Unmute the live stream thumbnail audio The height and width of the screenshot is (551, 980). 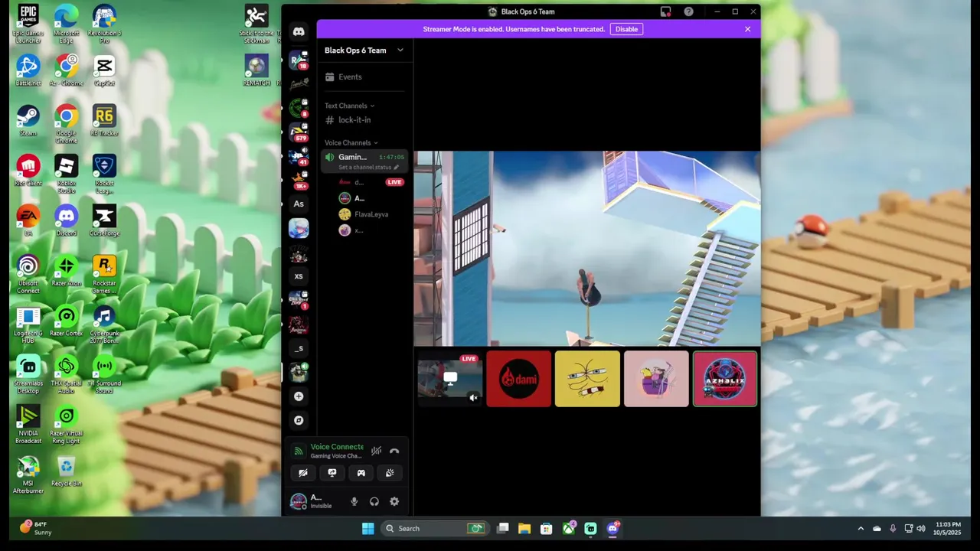click(x=473, y=397)
